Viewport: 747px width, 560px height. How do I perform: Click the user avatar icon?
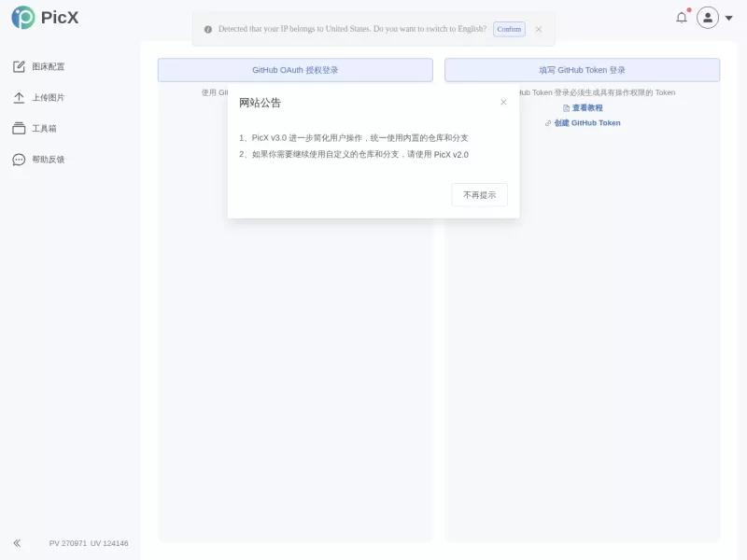tap(708, 18)
